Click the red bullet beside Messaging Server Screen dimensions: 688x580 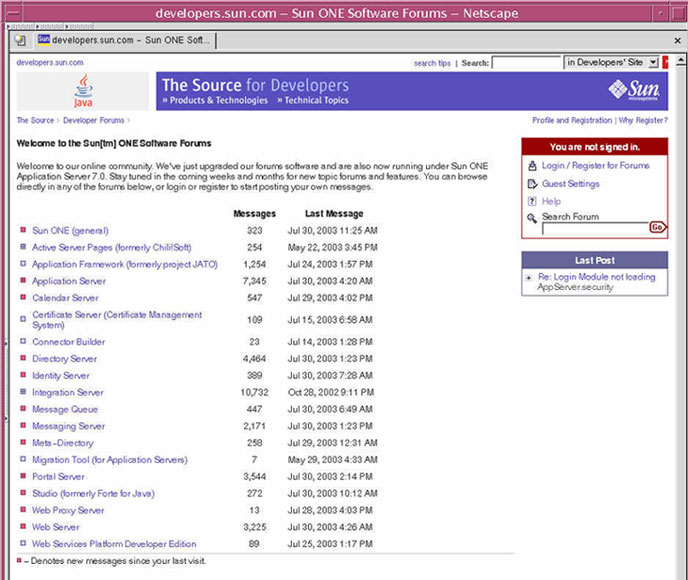(23, 425)
